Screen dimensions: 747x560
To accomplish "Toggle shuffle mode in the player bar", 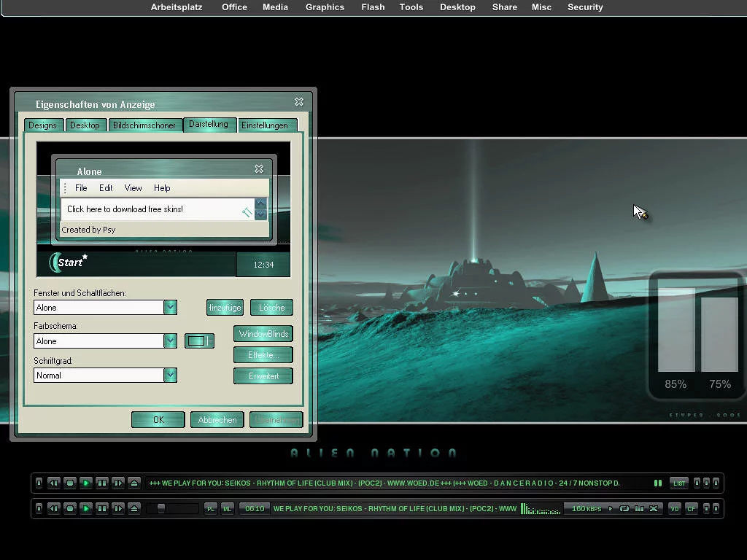I will tap(654, 508).
